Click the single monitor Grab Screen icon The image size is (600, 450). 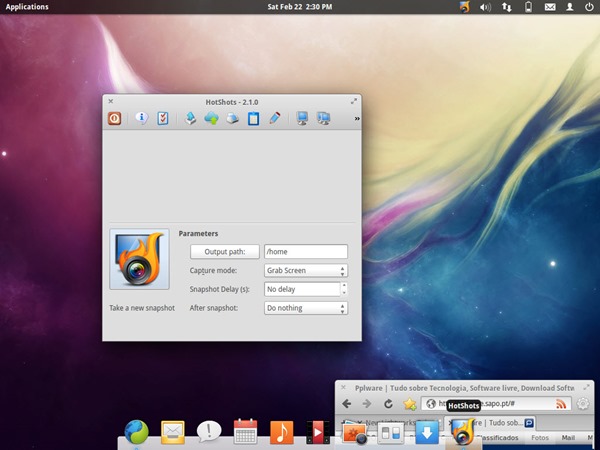point(302,118)
